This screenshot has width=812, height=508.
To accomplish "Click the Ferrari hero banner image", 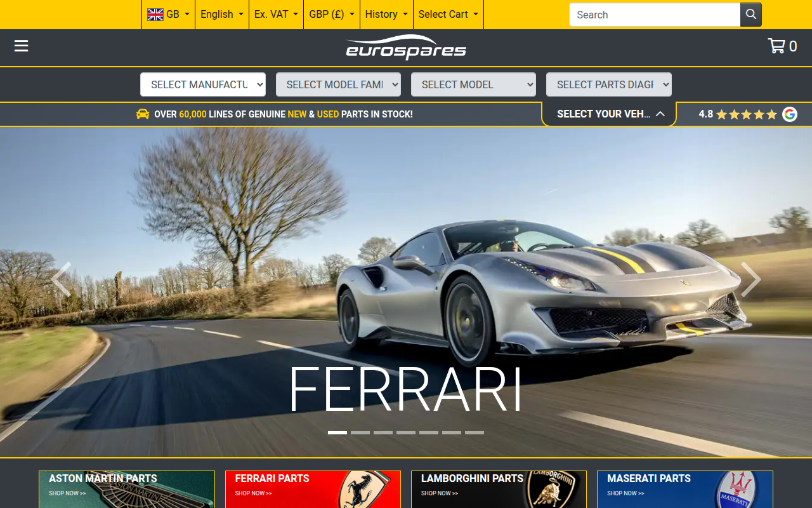I will point(406,292).
